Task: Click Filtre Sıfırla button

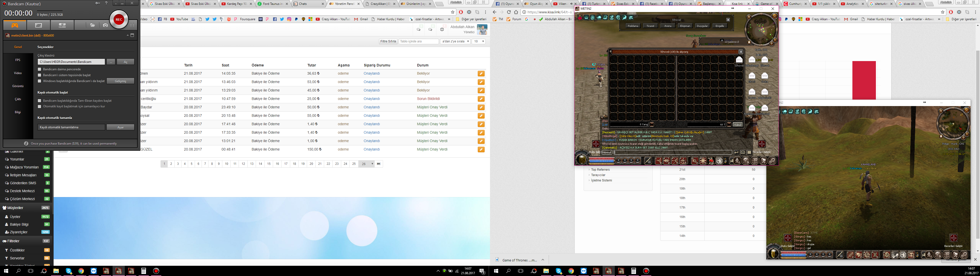Action: pos(388,41)
